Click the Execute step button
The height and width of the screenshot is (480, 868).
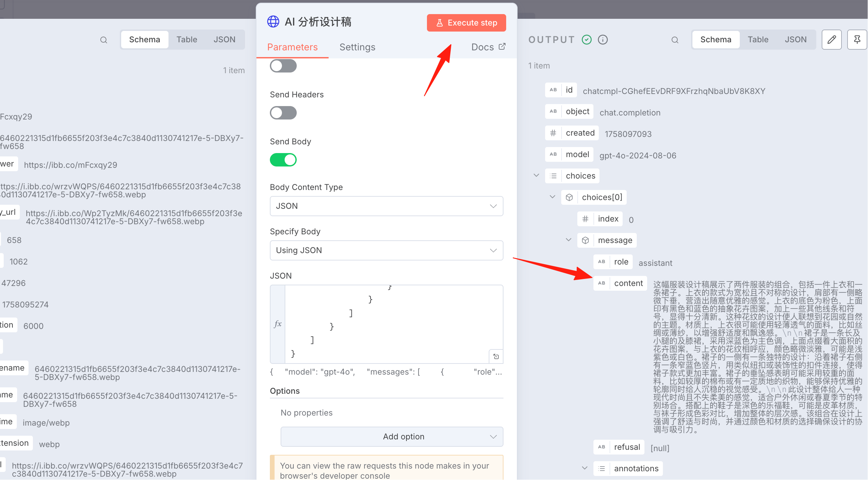[466, 22]
